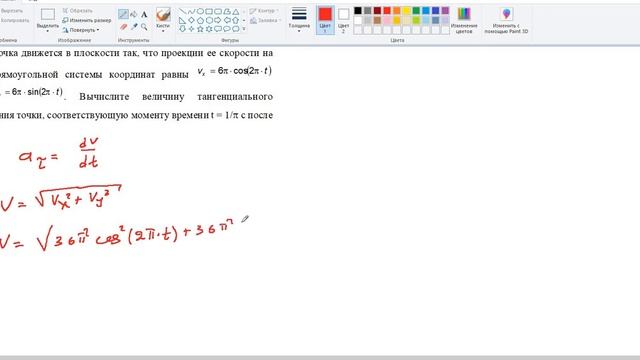Choose the gray color swatch

(x=368, y=11)
